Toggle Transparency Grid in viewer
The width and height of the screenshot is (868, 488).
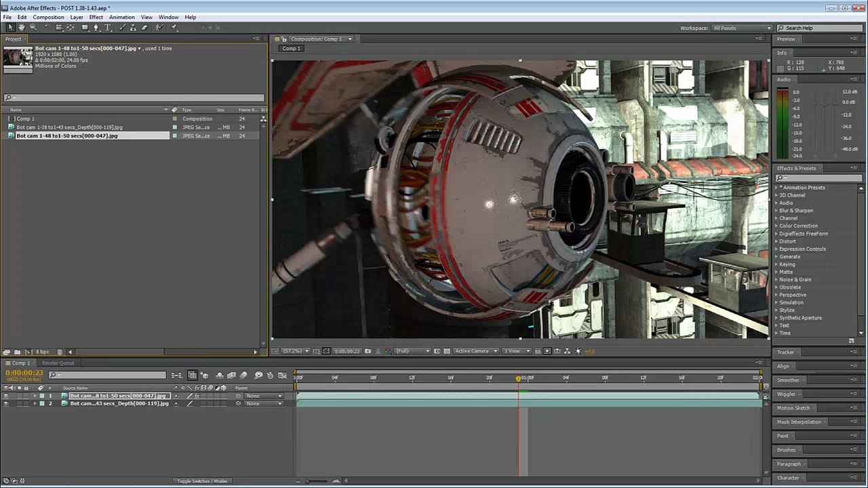pos(447,351)
